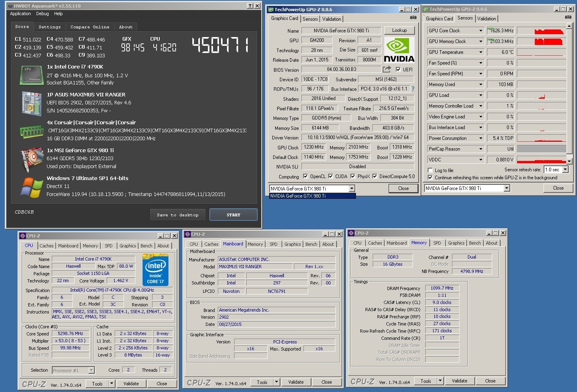577x392 pixels.
Task: Click the CPU chip icon in Aquamark
Action: pos(31,75)
